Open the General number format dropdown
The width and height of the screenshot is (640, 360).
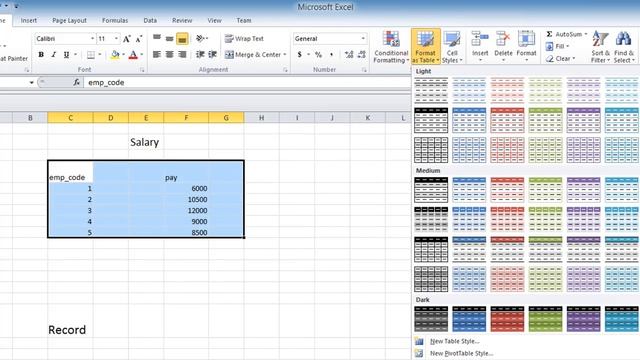[x=363, y=38]
